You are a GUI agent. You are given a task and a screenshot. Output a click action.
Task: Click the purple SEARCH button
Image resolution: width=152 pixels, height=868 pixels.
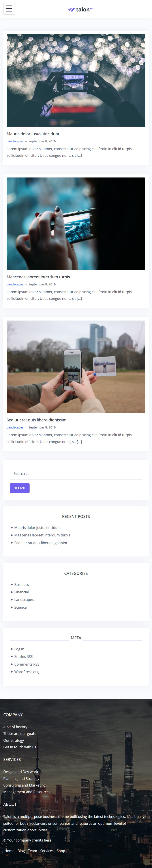click(20, 488)
